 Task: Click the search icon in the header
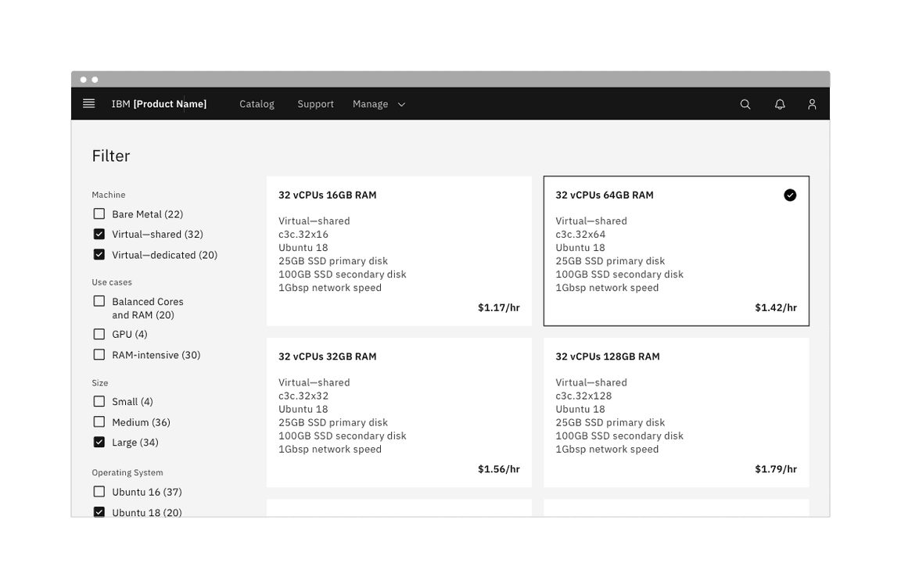745,103
